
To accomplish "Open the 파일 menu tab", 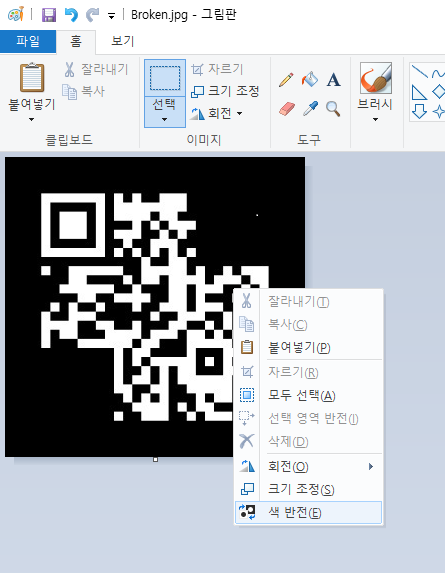I will click(28, 41).
